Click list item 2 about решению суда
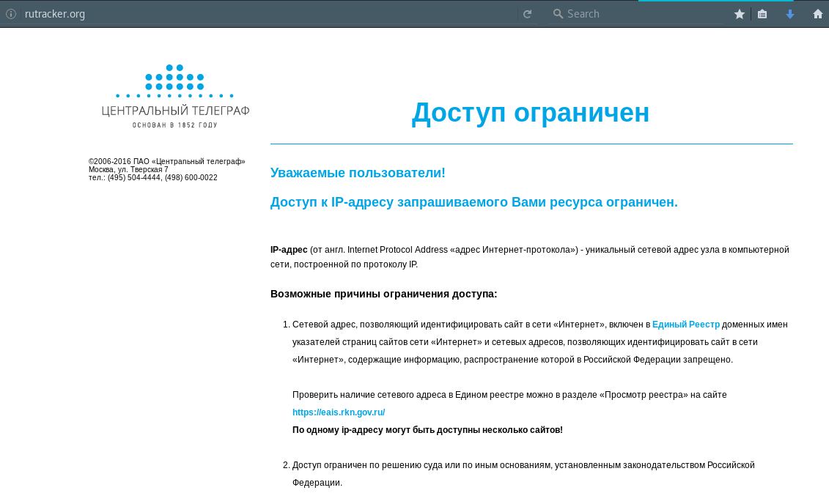829x504 pixels. click(x=523, y=474)
